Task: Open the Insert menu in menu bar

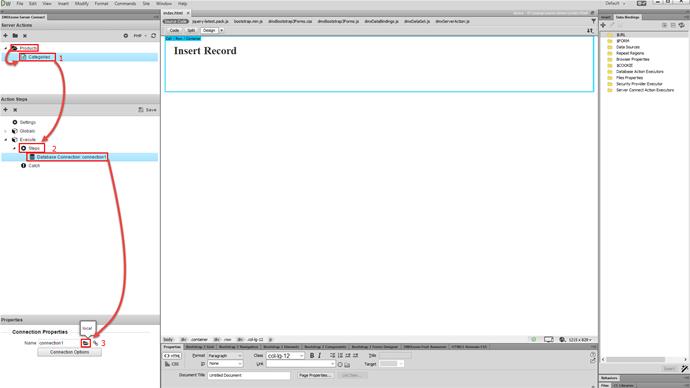Action: [x=63, y=4]
